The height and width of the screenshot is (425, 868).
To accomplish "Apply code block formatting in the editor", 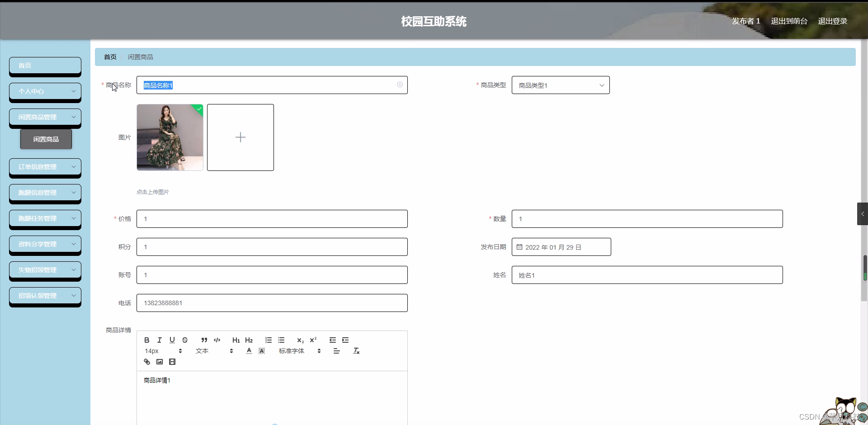I will coord(217,340).
